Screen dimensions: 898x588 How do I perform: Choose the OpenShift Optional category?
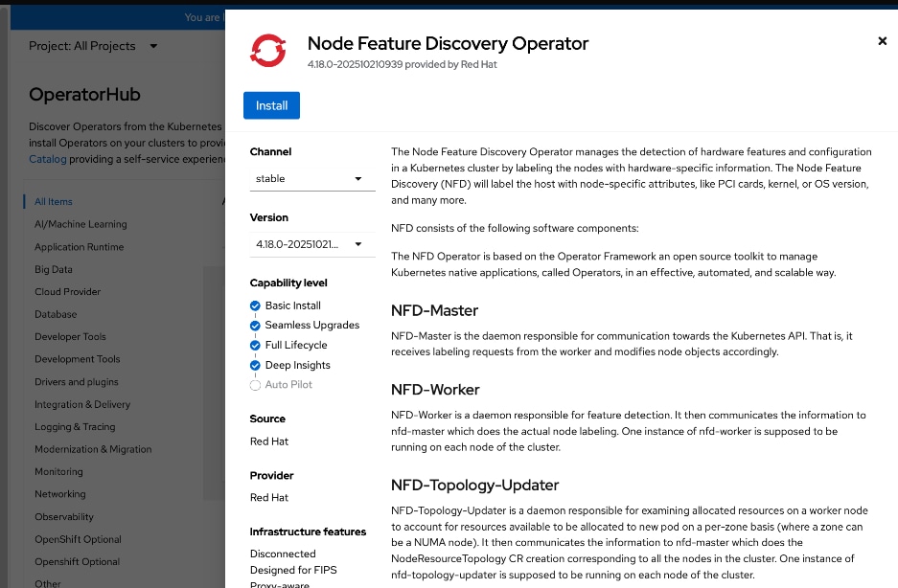[78, 539]
